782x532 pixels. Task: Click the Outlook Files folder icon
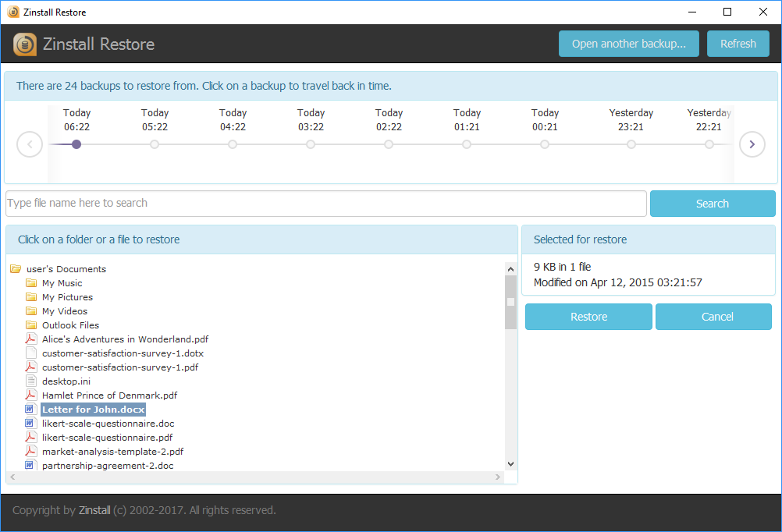point(31,325)
